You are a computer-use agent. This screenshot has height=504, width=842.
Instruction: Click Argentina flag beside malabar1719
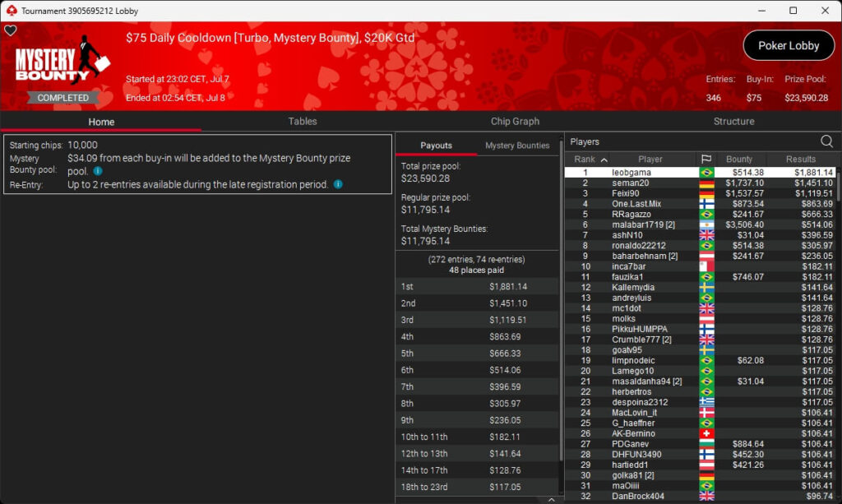tap(706, 224)
